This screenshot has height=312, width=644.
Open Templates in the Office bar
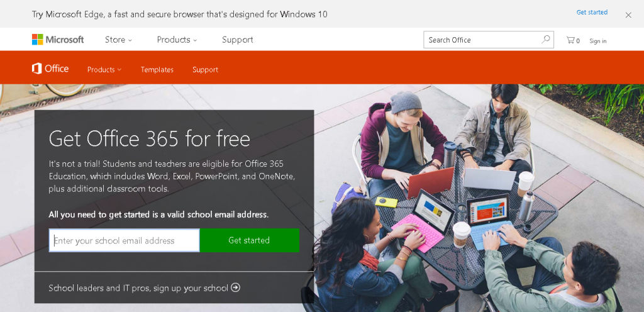157,70
